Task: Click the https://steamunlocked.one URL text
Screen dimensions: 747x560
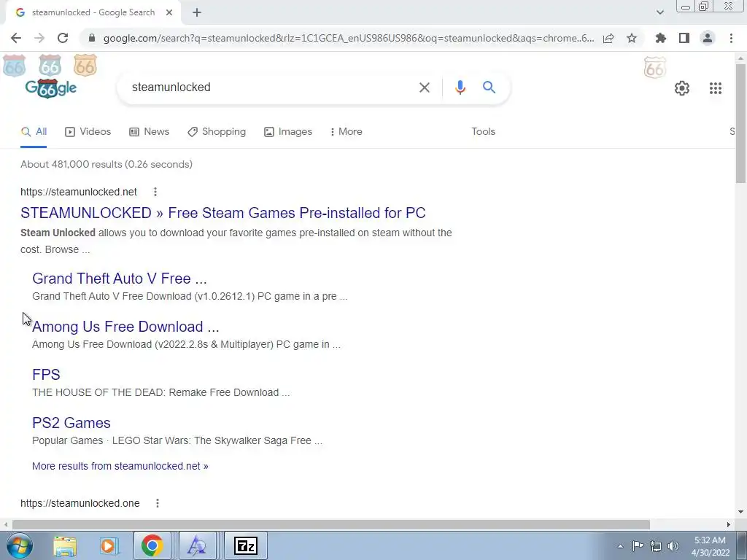Action: 80,503
